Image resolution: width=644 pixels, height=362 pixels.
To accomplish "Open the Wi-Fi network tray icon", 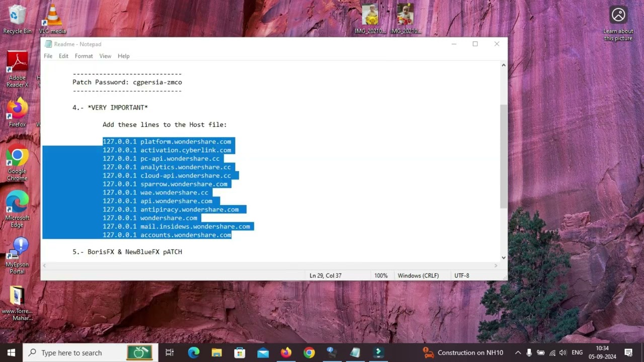I will point(553,352).
